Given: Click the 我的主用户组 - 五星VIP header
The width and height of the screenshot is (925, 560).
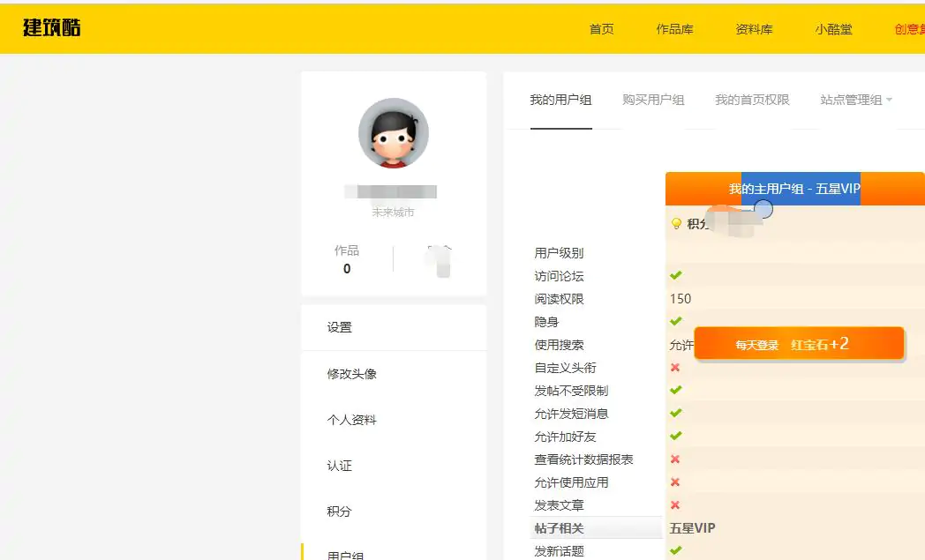Looking at the screenshot, I should (794, 189).
